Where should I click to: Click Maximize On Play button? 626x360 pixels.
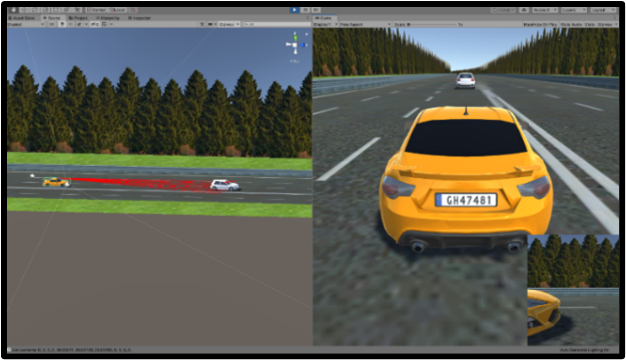pyautogui.click(x=540, y=24)
